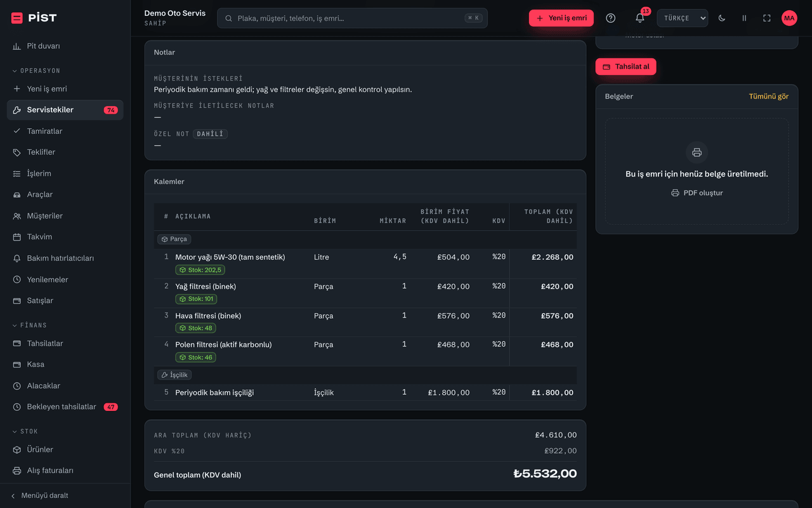The height and width of the screenshot is (508, 812).
Task: Toggle fullscreen mode icon
Action: (x=767, y=18)
